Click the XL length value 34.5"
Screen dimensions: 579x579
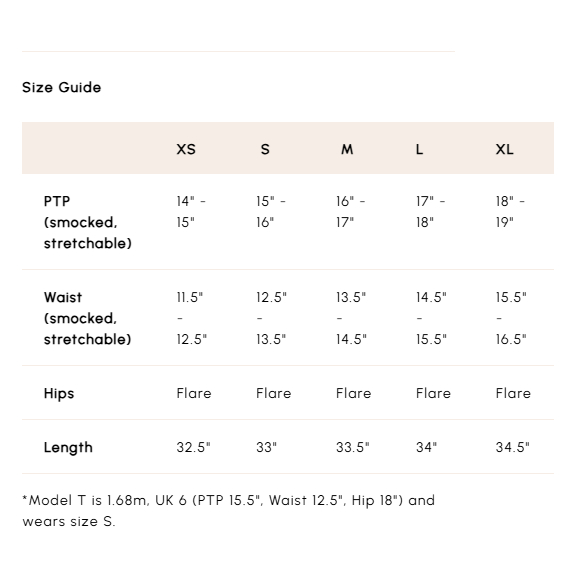tap(513, 447)
